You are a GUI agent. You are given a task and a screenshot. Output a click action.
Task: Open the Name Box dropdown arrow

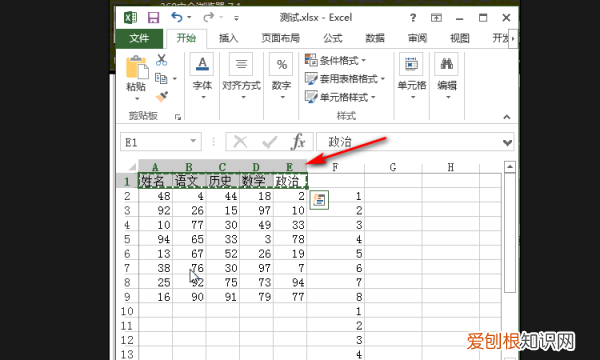click(193, 141)
